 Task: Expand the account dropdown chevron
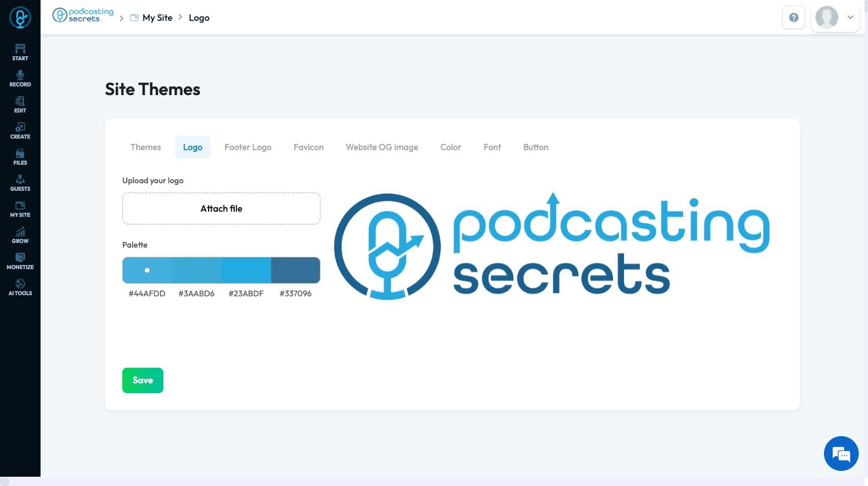[x=851, y=17]
